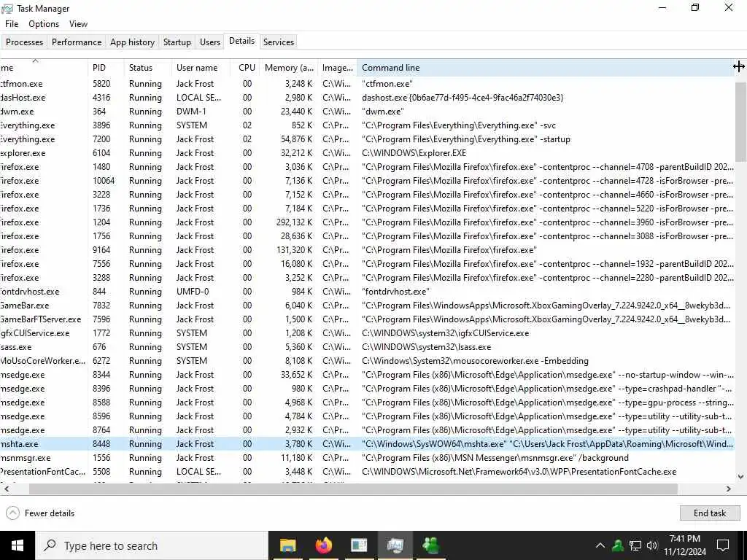The image size is (747, 560).
Task: Click the End task button
Action: (709, 513)
